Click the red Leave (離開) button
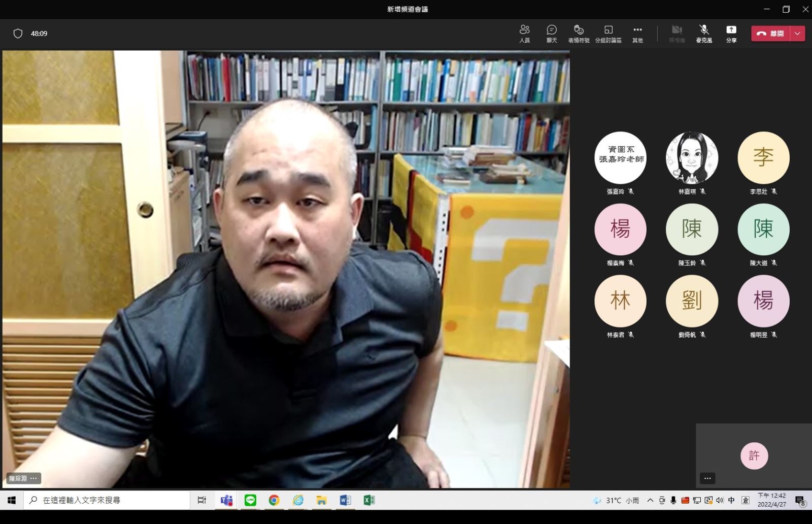 click(770, 34)
